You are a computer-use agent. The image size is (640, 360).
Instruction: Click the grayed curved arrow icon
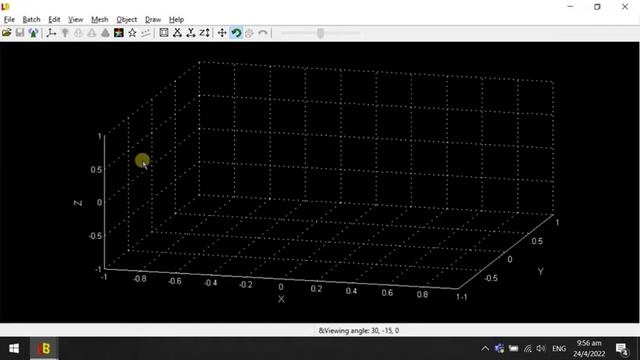(x=263, y=33)
